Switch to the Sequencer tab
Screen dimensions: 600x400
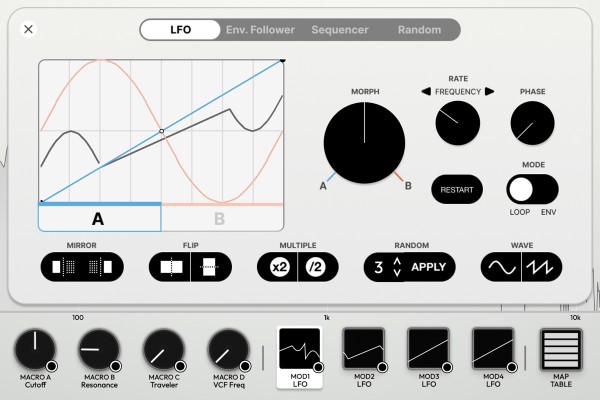[340, 30]
